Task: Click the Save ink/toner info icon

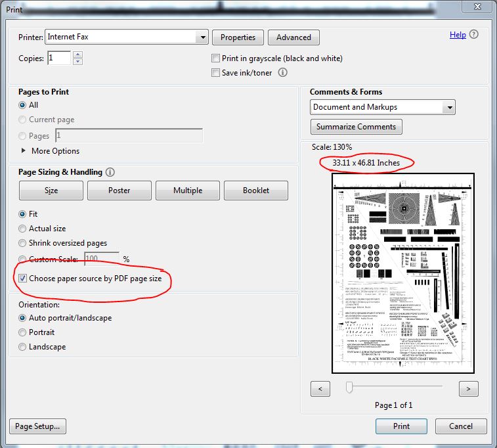Action: 283,73
